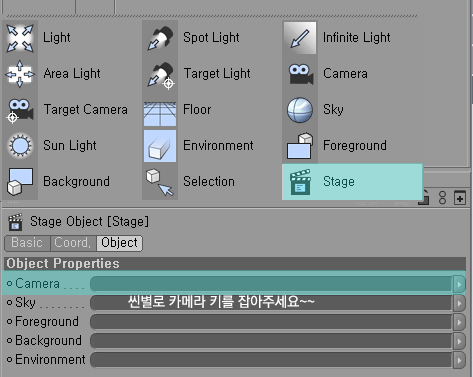Select the Sun Light icon
Screen dimensions: 473x377
[x=20, y=146]
